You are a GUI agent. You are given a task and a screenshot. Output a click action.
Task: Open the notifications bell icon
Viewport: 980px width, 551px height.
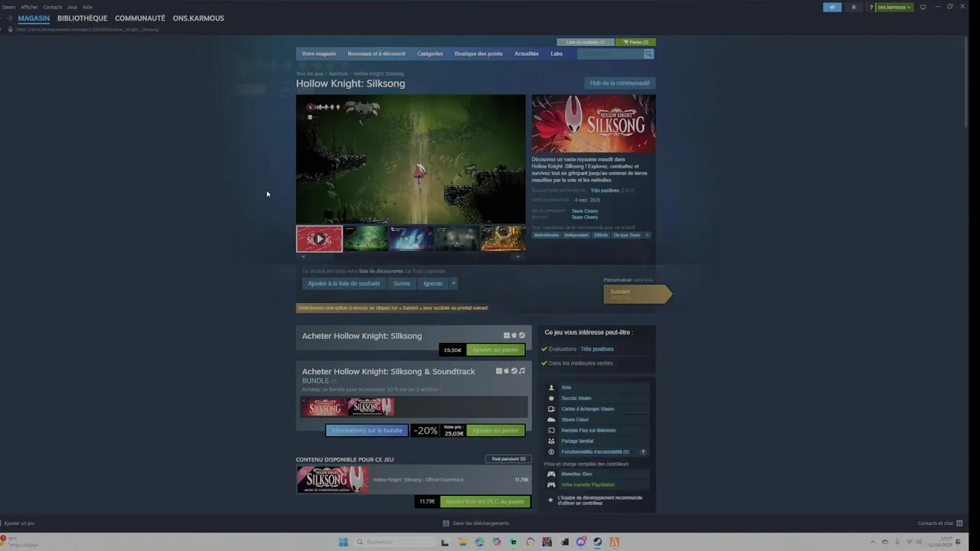click(x=854, y=7)
